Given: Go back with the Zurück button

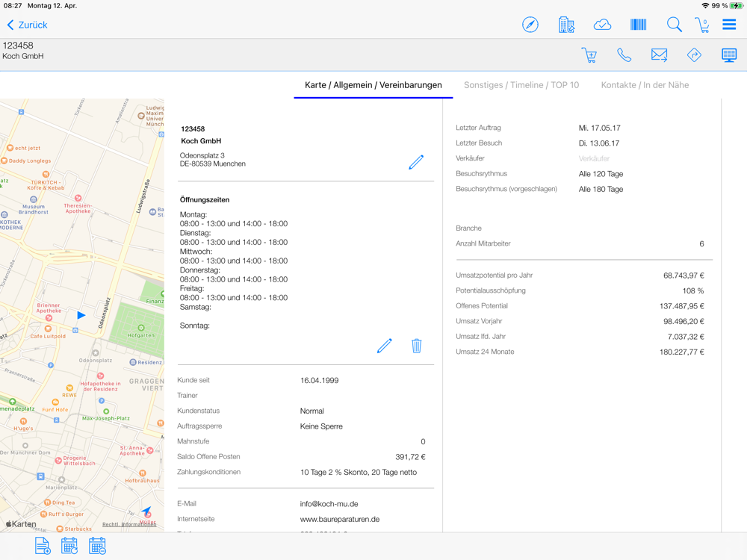Looking at the screenshot, I should point(27,25).
